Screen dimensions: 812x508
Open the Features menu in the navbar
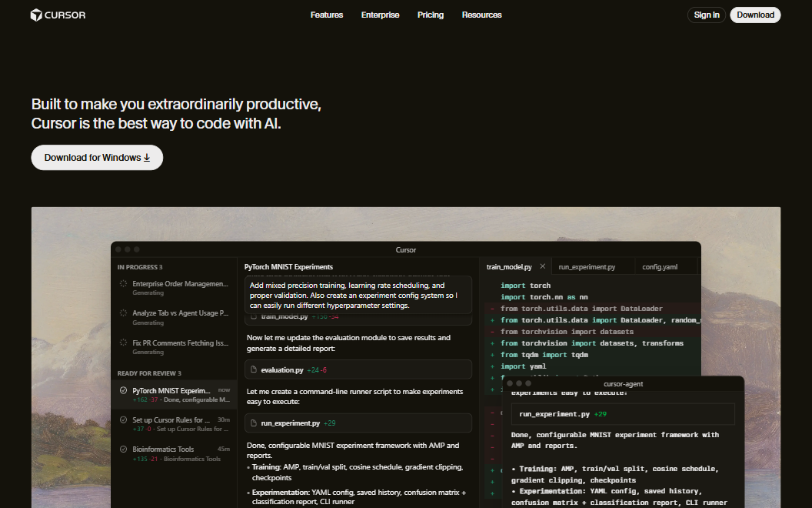pyautogui.click(x=327, y=15)
